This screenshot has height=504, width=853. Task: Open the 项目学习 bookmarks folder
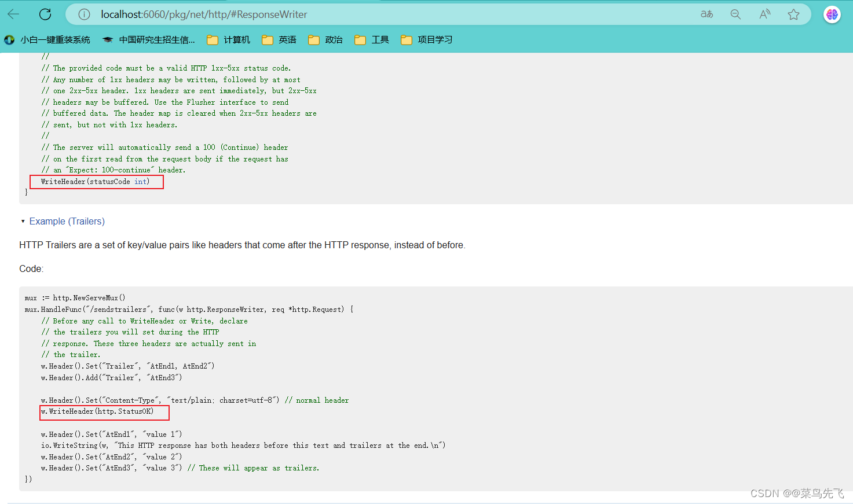pos(427,39)
